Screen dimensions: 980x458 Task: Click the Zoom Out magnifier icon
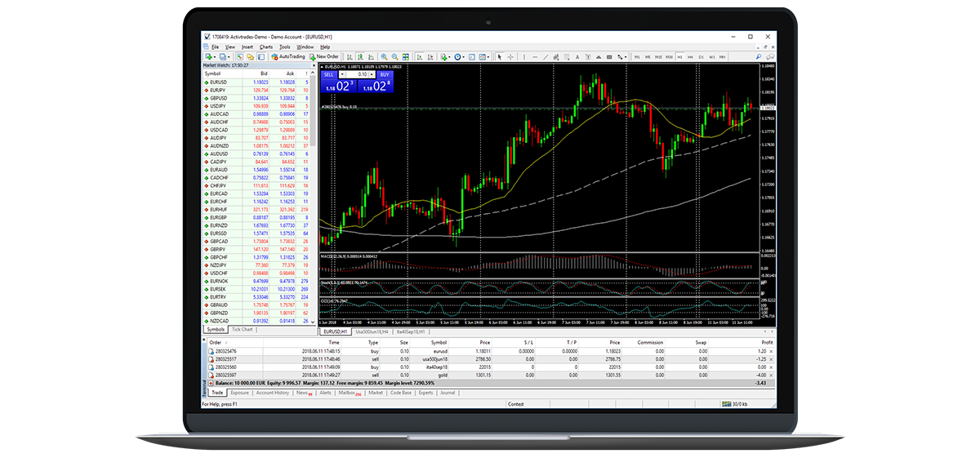394,57
